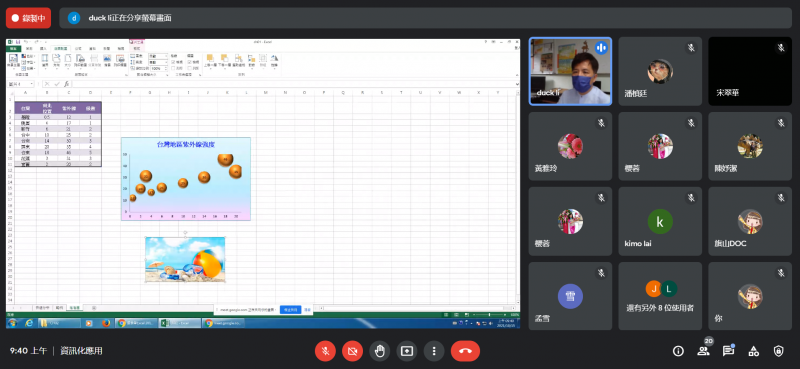Toggle the Gridlines Print checkbox
This screenshot has height=369, width=800.
[173, 68]
